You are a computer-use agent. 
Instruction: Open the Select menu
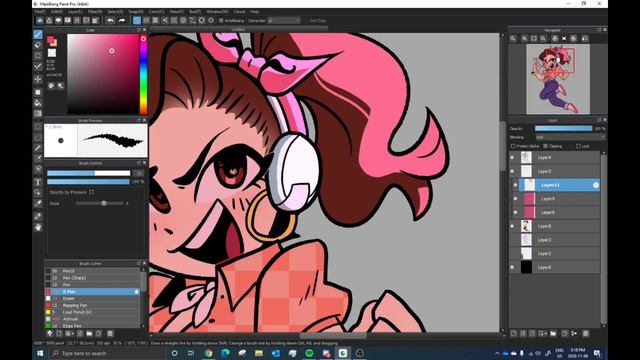coord(115,12)
